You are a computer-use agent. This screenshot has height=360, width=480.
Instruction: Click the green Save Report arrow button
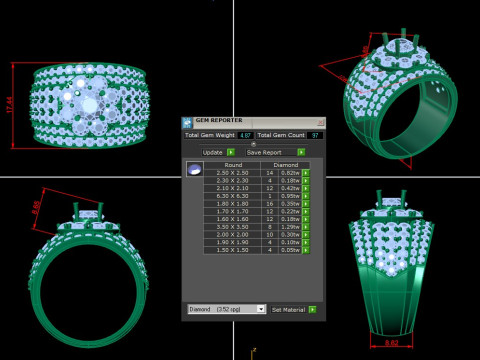click(x=301, y=152)
